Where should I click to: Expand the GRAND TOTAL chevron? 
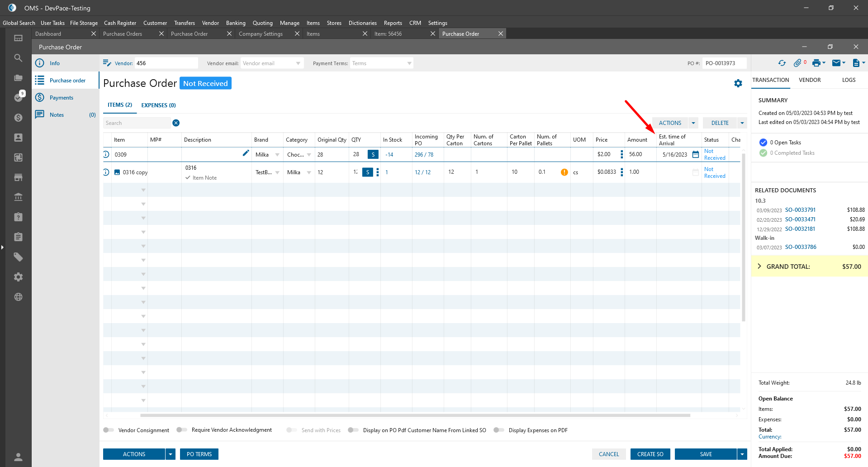759,266
